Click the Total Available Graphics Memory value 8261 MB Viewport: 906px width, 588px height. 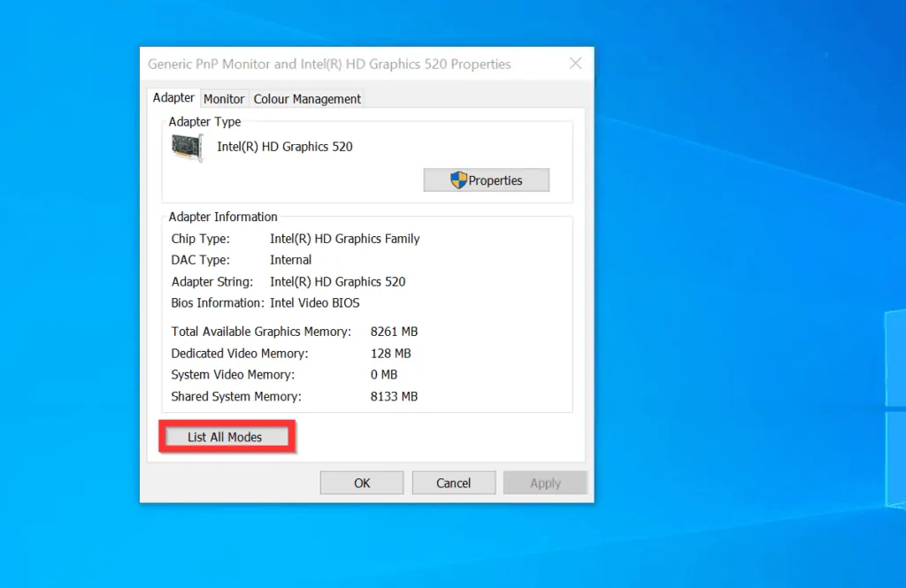(394, 331)
